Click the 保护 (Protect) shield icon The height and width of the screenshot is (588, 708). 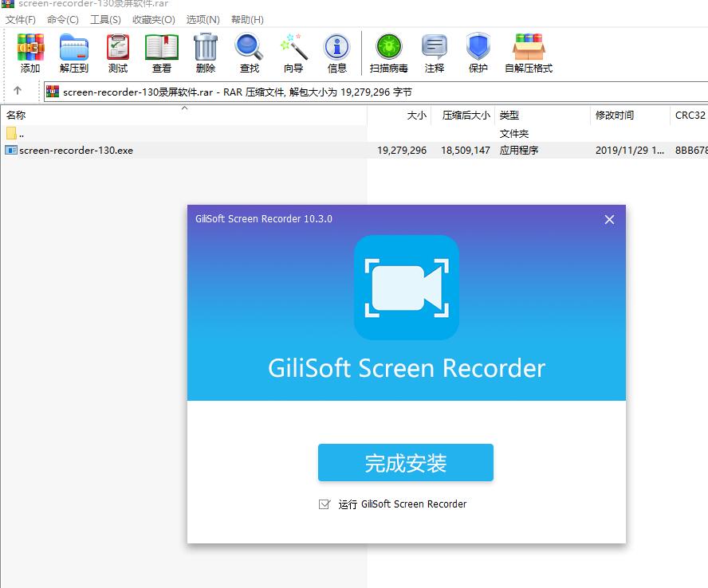pos(478,47)
